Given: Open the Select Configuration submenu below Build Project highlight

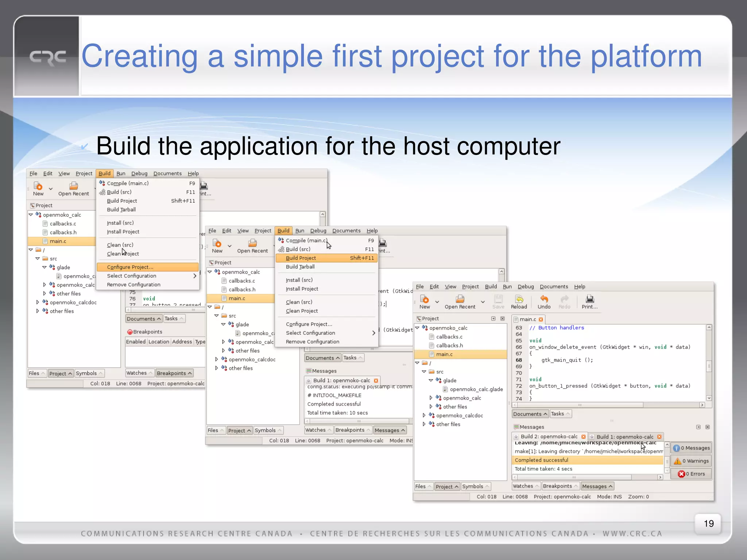Looking at the screenshot, I should (x=327, y=333).
